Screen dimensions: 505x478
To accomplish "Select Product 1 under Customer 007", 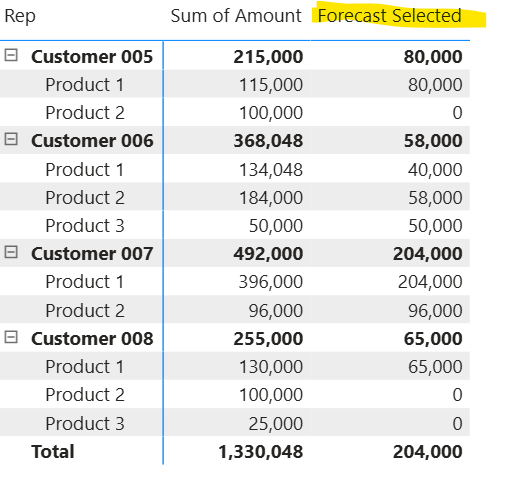I will click(x=85, y=281).
